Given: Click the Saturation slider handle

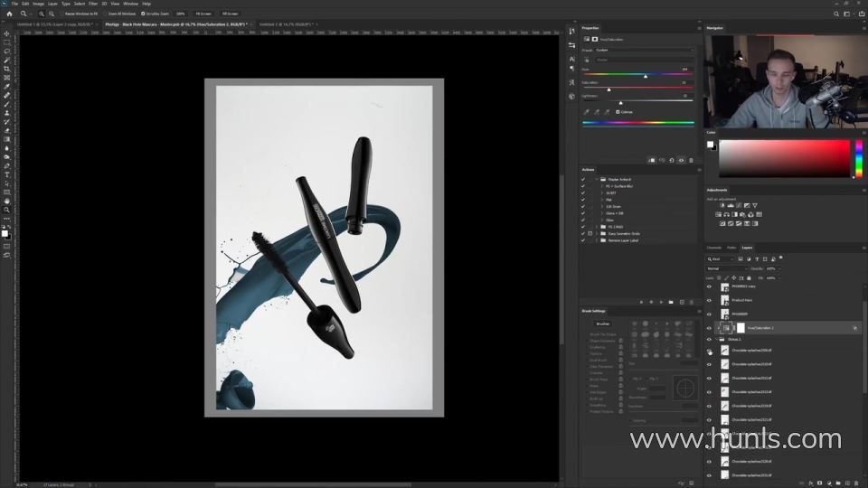Looking at the screenshot, I should point(609,89).
